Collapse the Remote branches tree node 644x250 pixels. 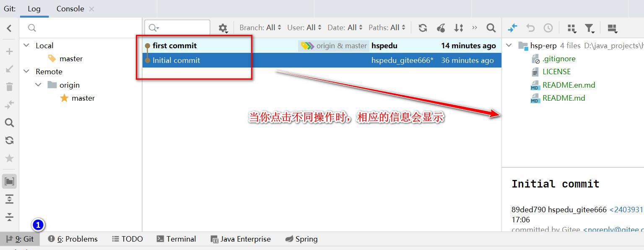tap(26, 71)
